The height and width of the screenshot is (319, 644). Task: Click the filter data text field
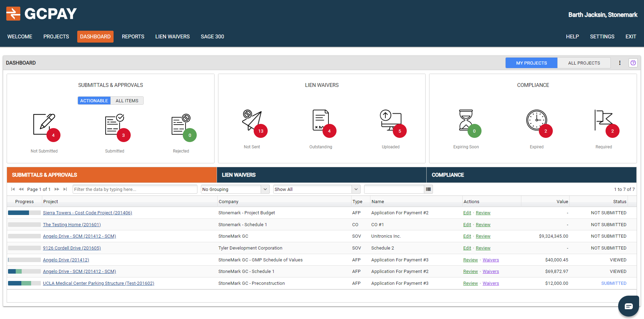tap(135, 189)
